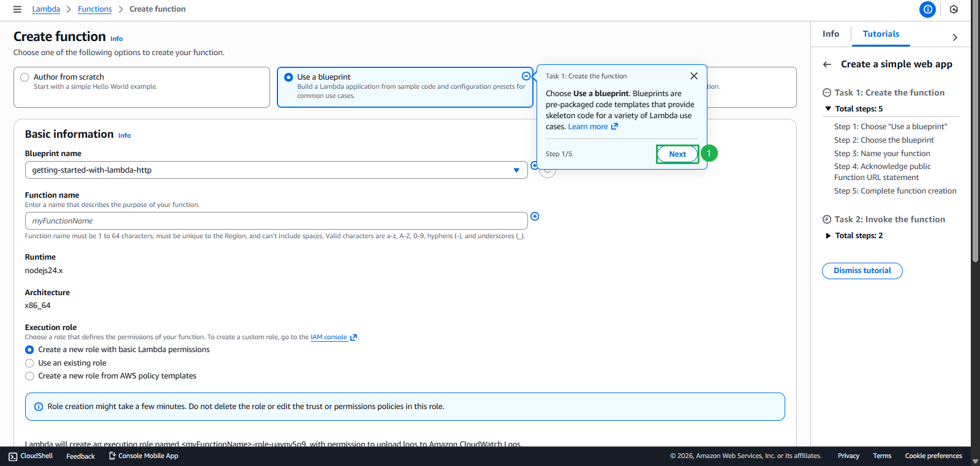Choose Create a new role from AWS policy templates

coord(29,376)
